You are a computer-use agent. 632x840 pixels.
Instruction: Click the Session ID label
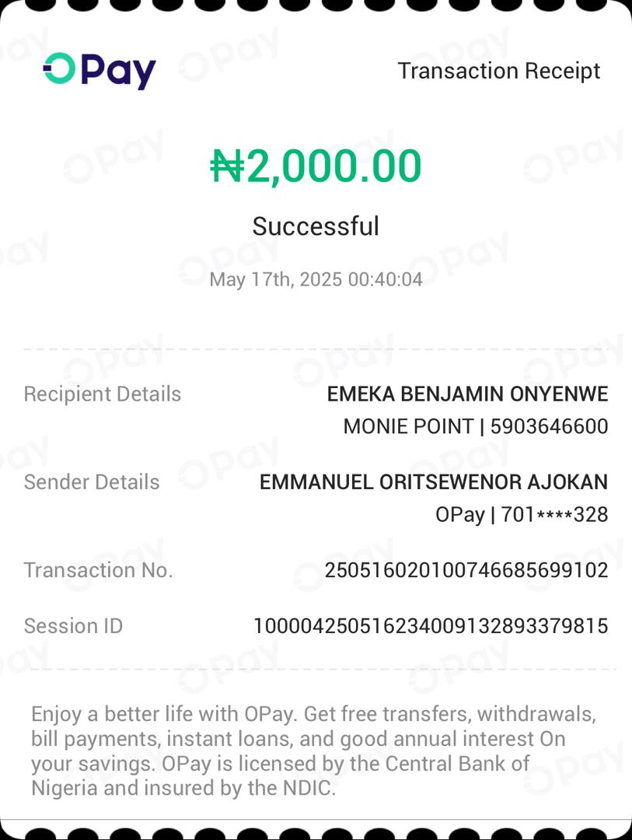(74, 626)
